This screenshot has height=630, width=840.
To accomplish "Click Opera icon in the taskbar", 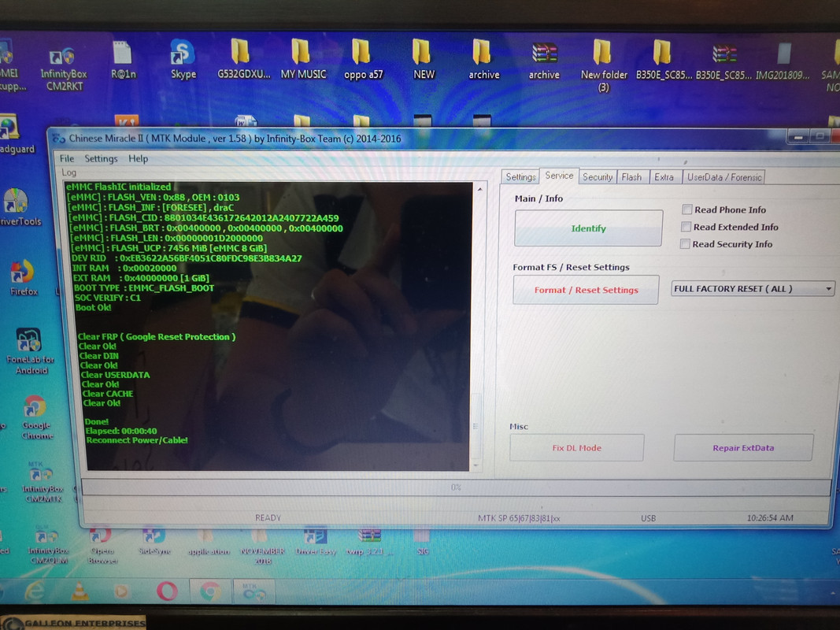I will point(167,591).
